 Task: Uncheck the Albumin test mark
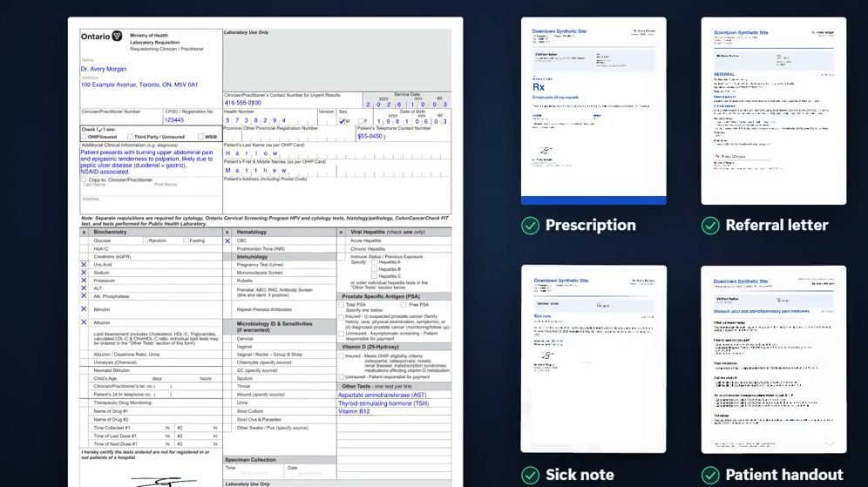click(x=84, y=322)
